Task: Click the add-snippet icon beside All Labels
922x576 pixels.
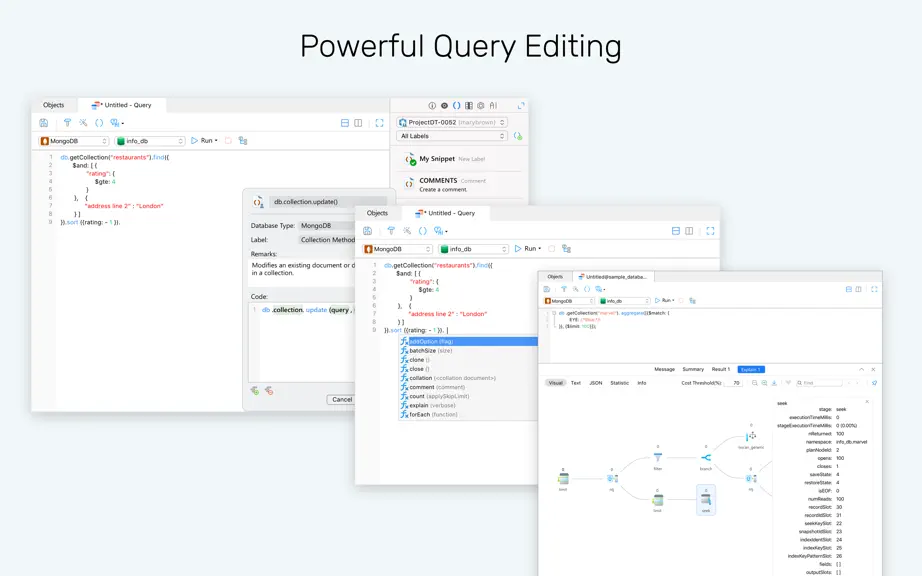Action: [x=518, y=136]
